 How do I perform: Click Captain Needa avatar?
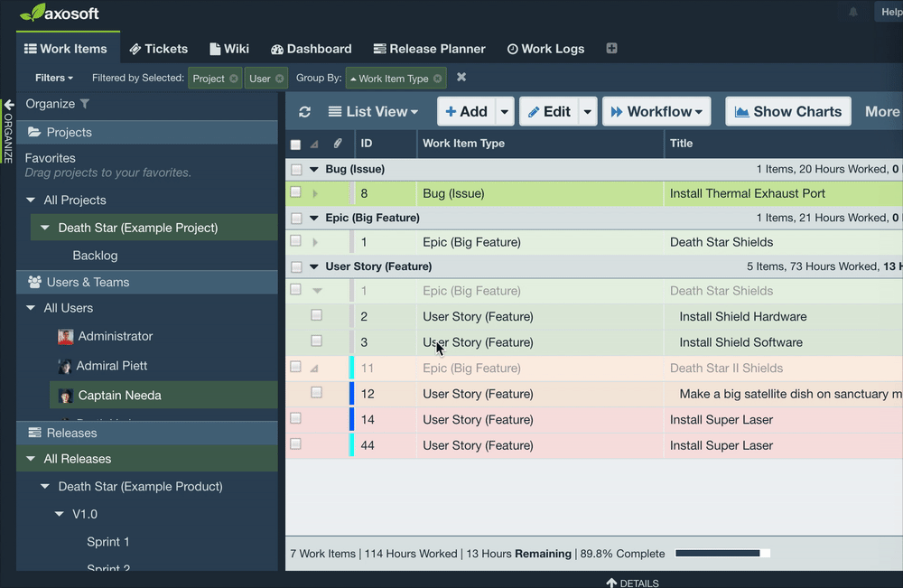coord(66,396)
